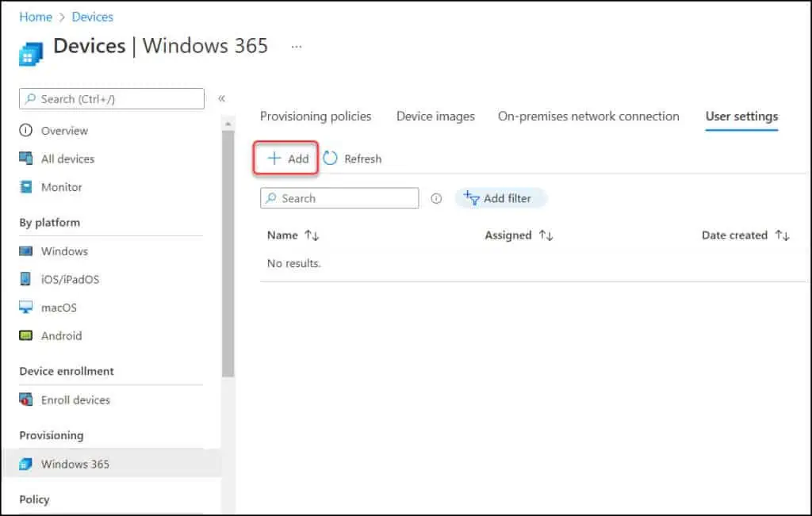The width and height of the screenshot is (812, 516).
Task: Click the macOS monitor icon
Action: coord(26,307)
